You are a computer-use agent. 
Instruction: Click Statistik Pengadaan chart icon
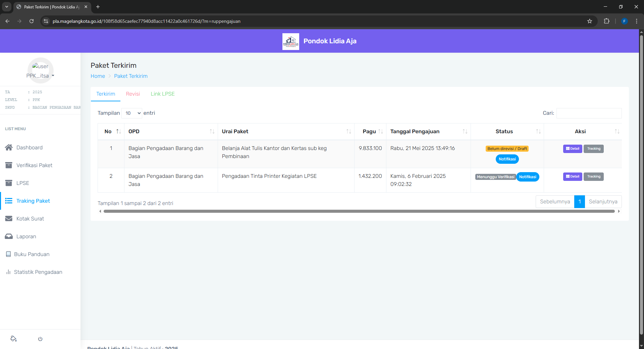tap(8, 272)
